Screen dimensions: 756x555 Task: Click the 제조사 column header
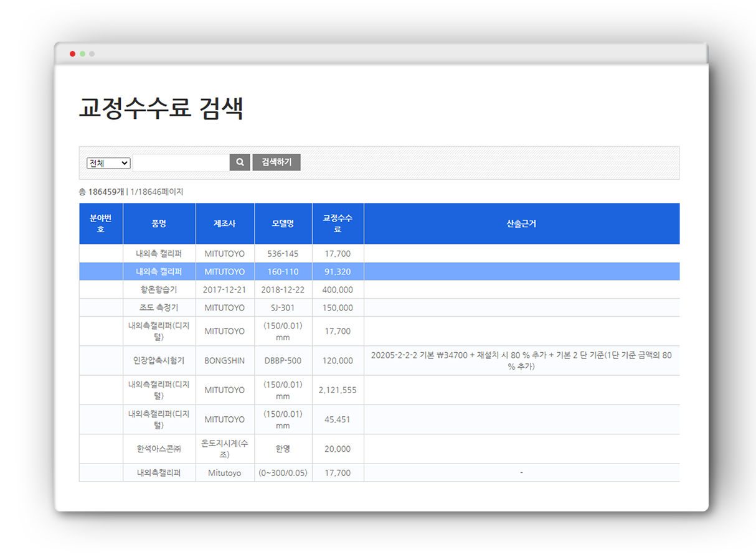tap(225, 223)
